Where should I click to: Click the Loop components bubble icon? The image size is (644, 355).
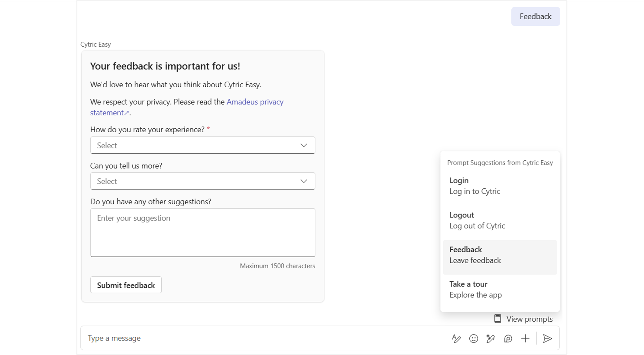[x=508, y=338]
